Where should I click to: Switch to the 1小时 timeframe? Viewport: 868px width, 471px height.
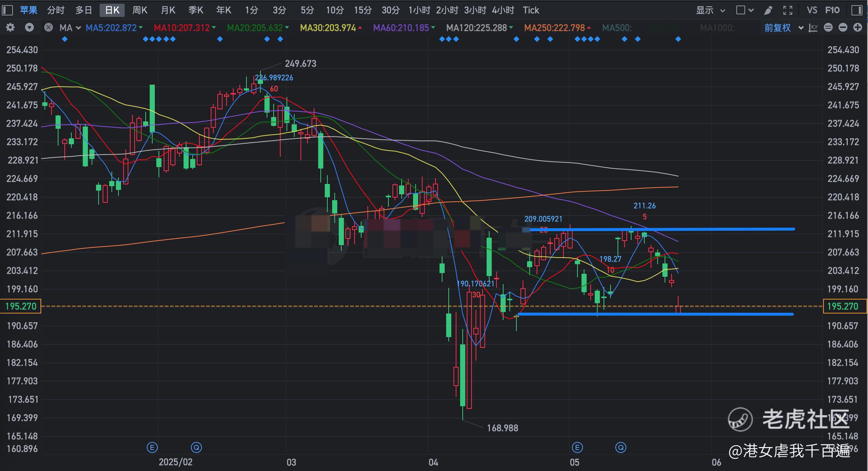[x=419, y=10]
